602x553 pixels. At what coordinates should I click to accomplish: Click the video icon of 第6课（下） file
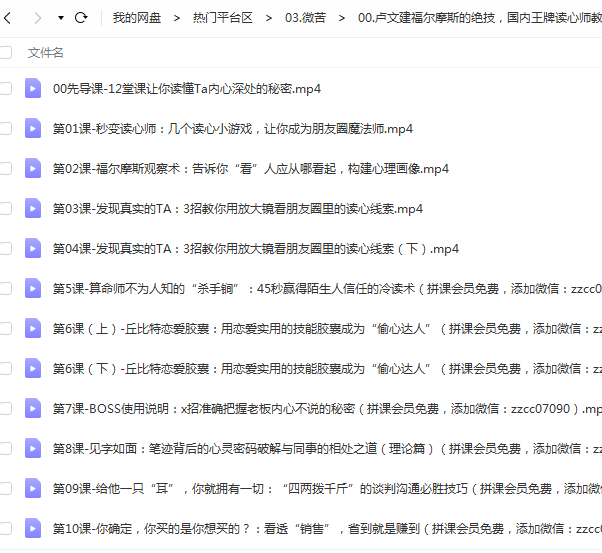coord(33,369)
